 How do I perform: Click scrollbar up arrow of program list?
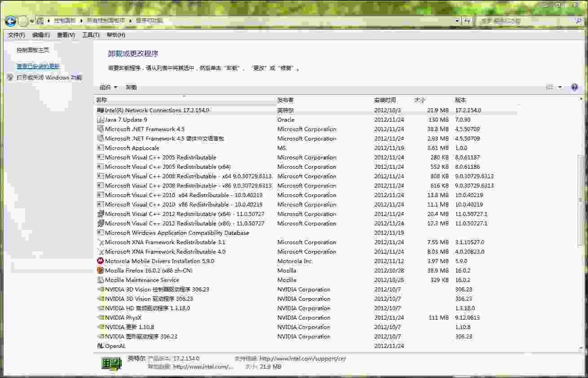coord(581,99)
